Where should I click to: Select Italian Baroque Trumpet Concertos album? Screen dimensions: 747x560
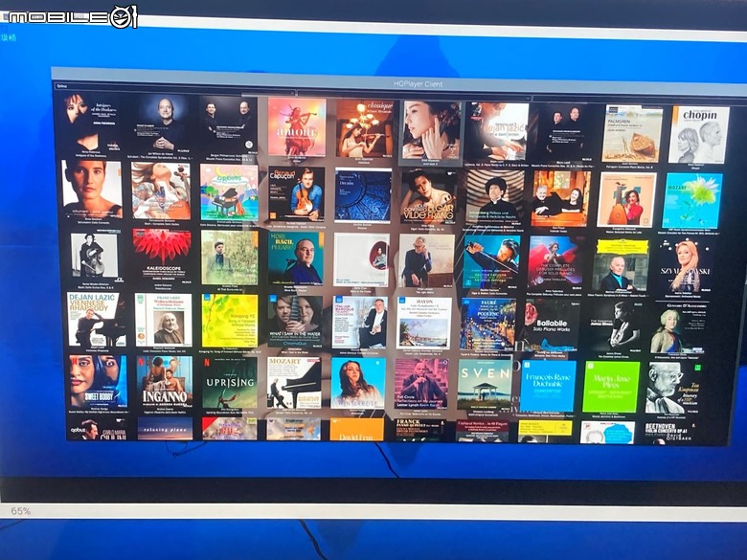click(x=360, y=323)
